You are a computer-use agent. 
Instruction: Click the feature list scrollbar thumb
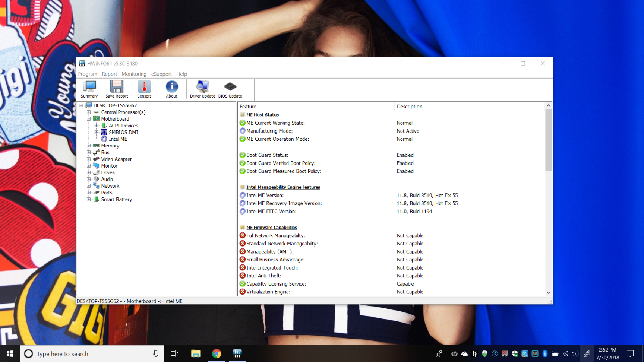coord(548,140)
